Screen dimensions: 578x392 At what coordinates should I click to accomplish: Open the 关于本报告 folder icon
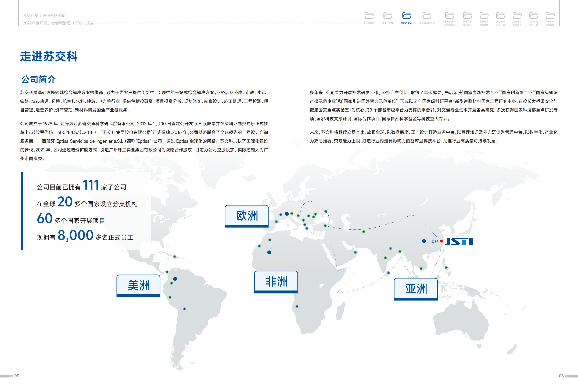click(369, 16)
